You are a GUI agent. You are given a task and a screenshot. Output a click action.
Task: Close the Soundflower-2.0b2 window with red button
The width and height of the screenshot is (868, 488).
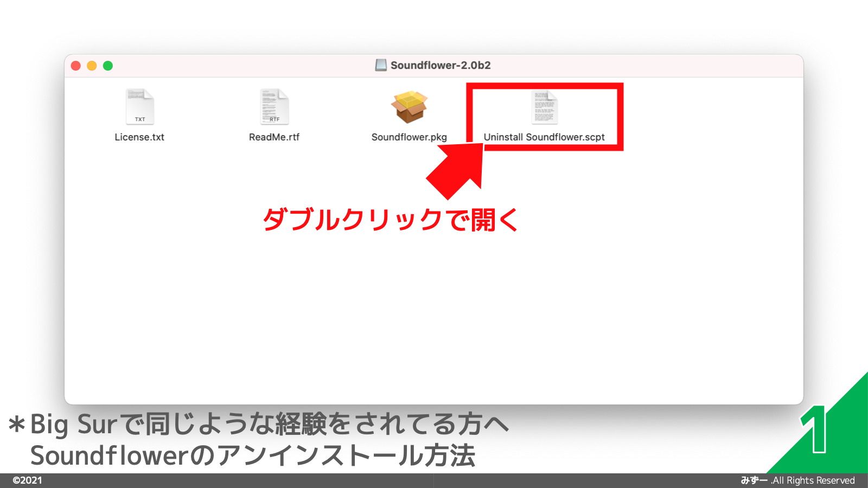[76, 66]
